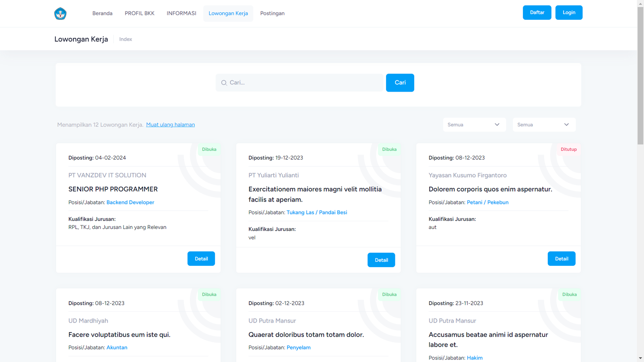
Task: Click the Tukang Las / Pandai Besi link
Action: point(317,212)
